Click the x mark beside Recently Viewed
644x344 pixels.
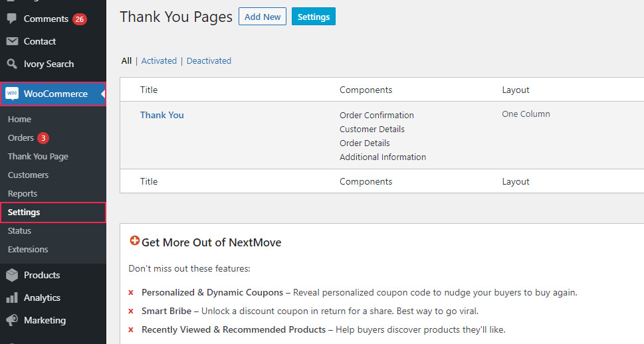[x=131, y=329]
